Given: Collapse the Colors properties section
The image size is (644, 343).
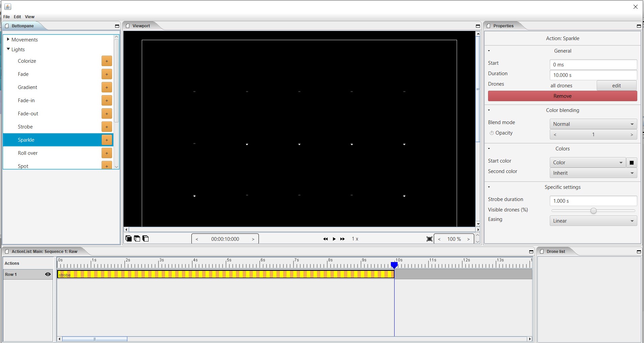Looking at the screenshot, I should click(489, 149).
